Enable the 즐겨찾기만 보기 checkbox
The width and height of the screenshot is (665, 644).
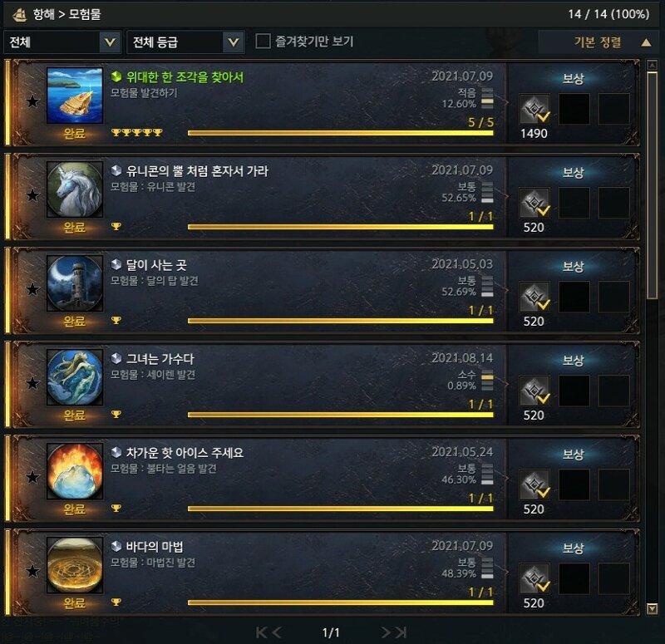(263, 42)
